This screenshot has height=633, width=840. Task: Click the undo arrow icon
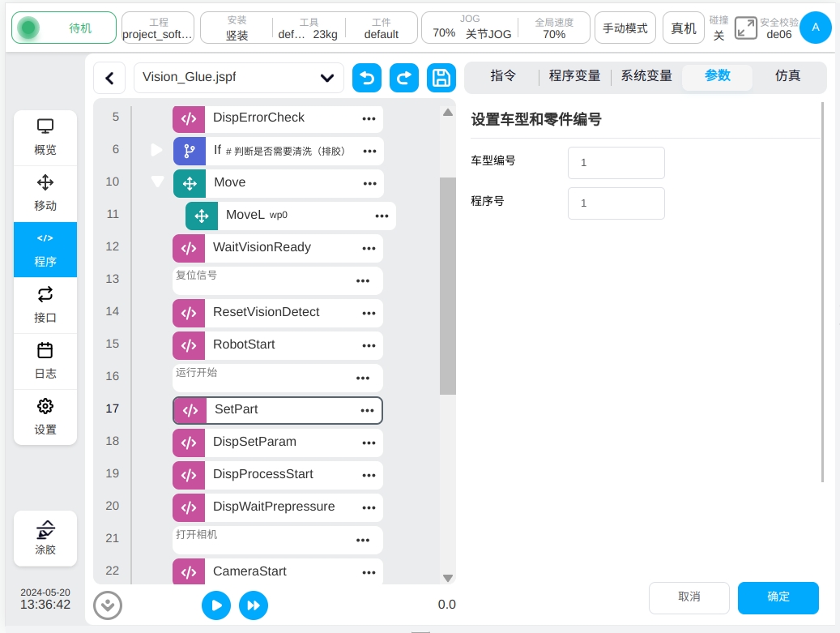tap(367, 78)
